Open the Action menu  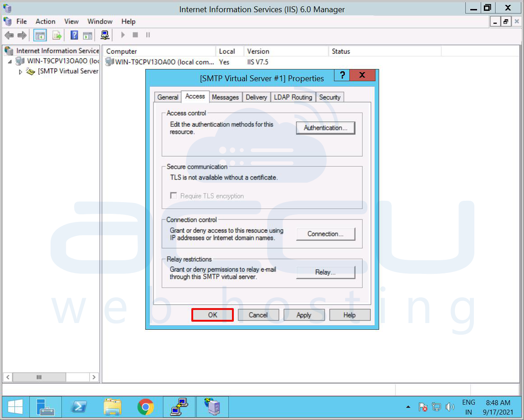point(46,21)
